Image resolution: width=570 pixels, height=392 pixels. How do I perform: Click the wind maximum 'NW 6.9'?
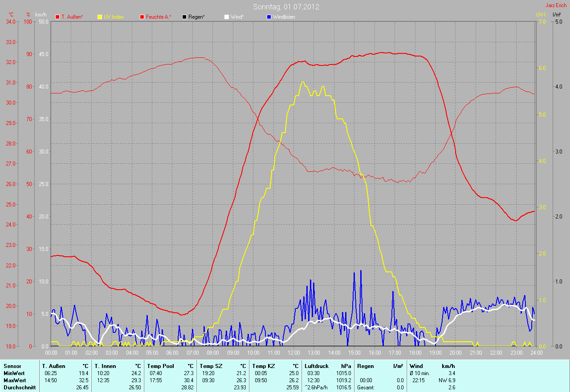[447, 380]
